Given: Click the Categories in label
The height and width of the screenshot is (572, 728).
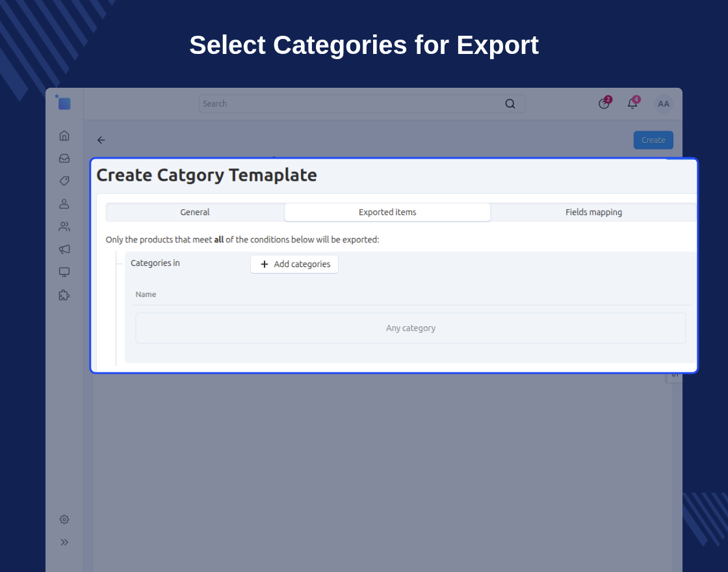Looking at the screenshot, I should click(155, 263).
